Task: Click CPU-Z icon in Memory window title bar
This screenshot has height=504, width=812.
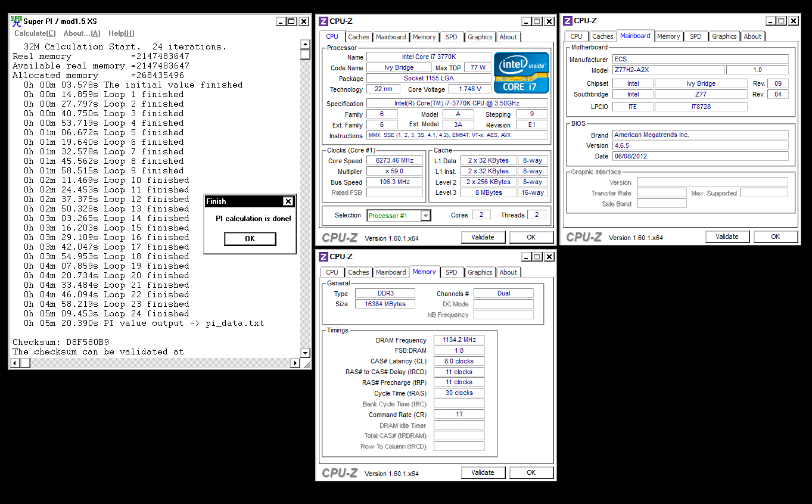Action: [323, 257]
